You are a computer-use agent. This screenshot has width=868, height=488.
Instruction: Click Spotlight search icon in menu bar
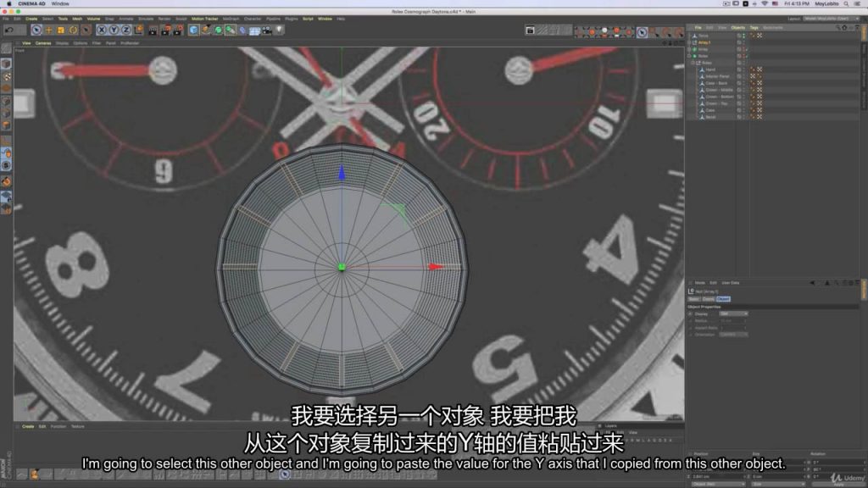pos(846,4)
